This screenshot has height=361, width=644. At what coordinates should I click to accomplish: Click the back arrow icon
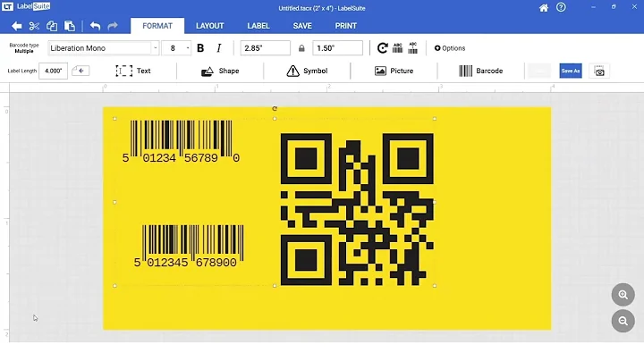(x=16, y=26)
